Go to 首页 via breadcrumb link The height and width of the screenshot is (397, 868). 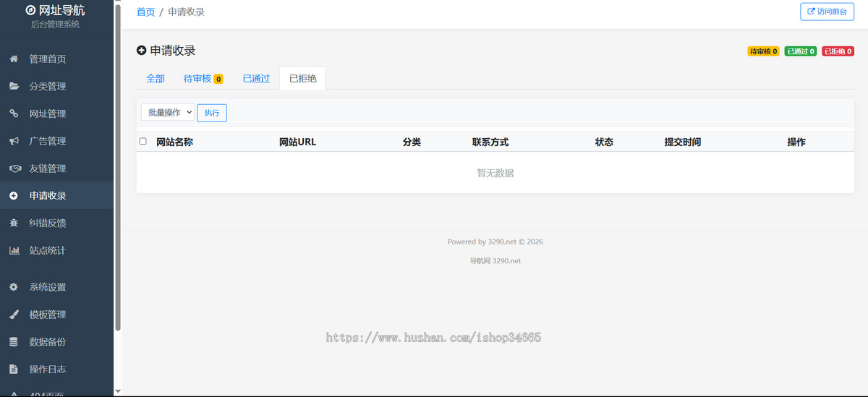pos(145,12)
